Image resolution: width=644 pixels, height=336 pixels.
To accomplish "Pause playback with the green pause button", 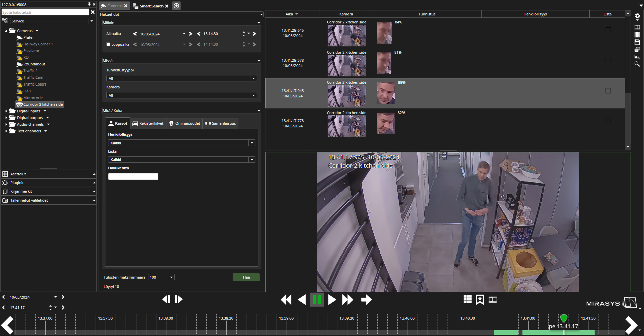I will pyautogui.click(x=317, y=300).
